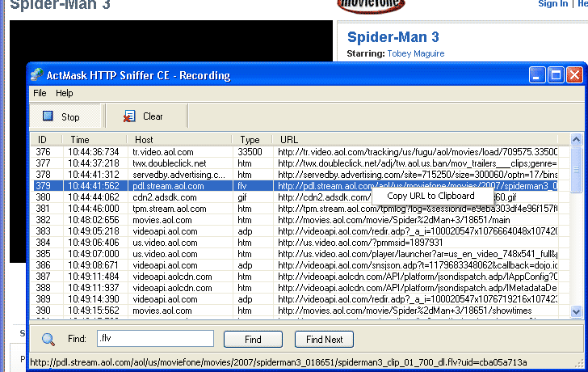Sort by the Type column header
This screenshot has height=372, width=588.
click(x=250, y=140)
